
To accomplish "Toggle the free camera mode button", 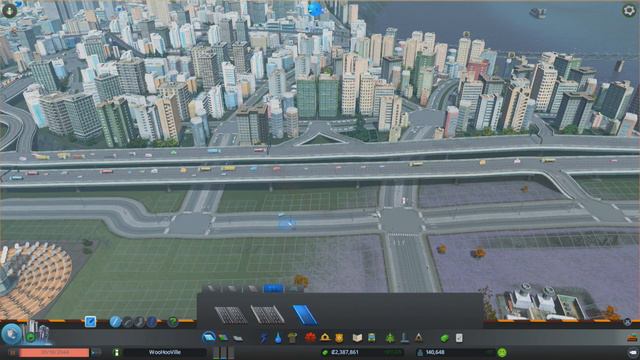I will click(632, 352).
